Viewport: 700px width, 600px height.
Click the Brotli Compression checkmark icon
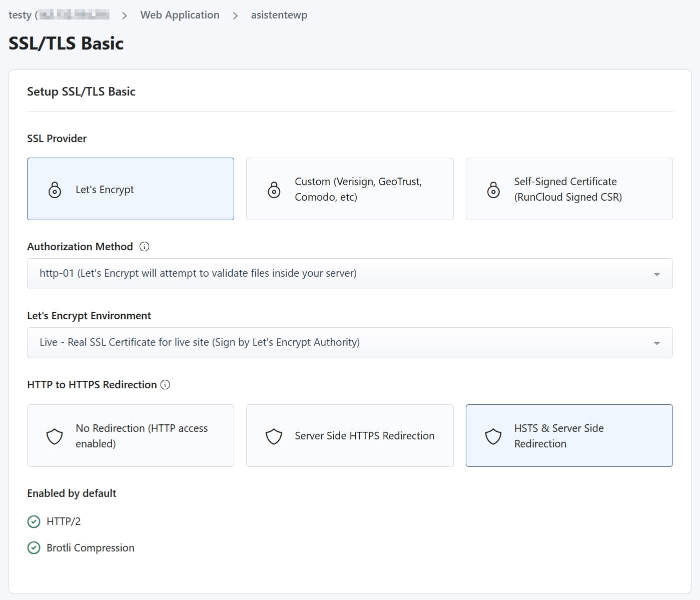pos(34,548)
